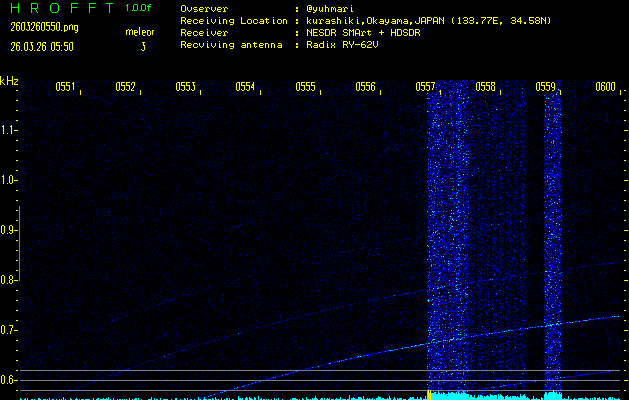This screenshot has height=400, width=629.
Task: Click the HROFFT title text
Action: [x=60, y=8]
